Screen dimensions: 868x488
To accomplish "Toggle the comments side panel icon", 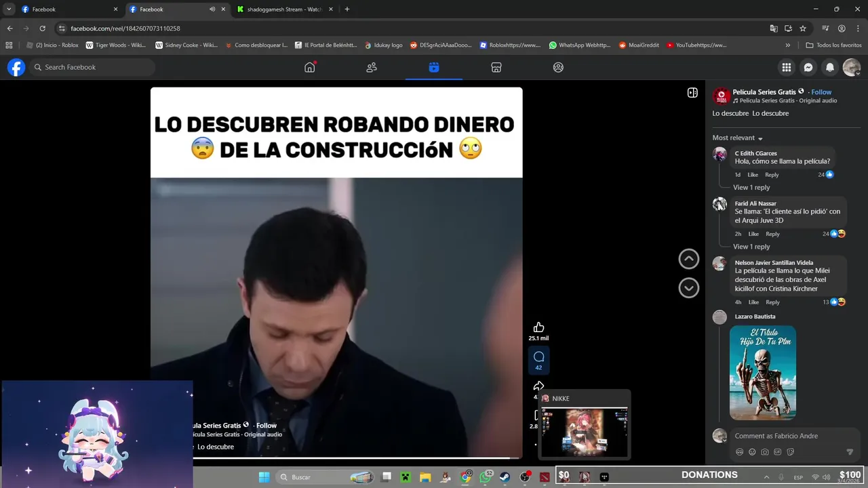I will coord(692,92).
